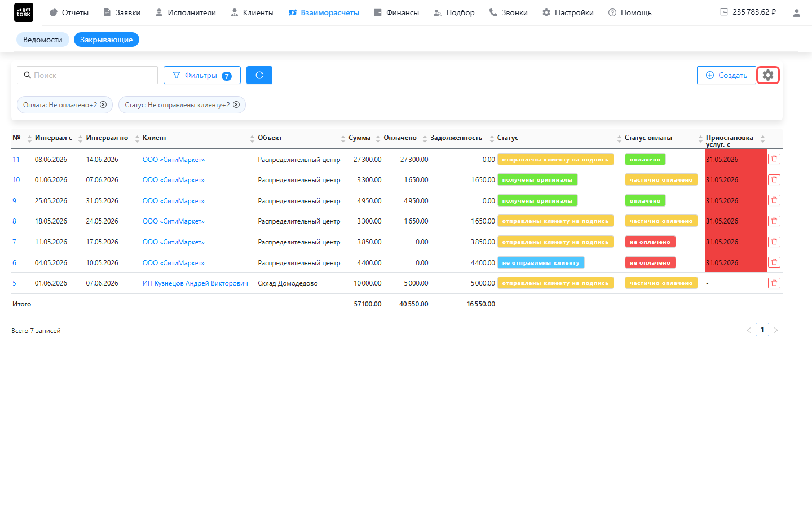Open client link ИП Кузнецов Андрей Викторович

point(195,283)
